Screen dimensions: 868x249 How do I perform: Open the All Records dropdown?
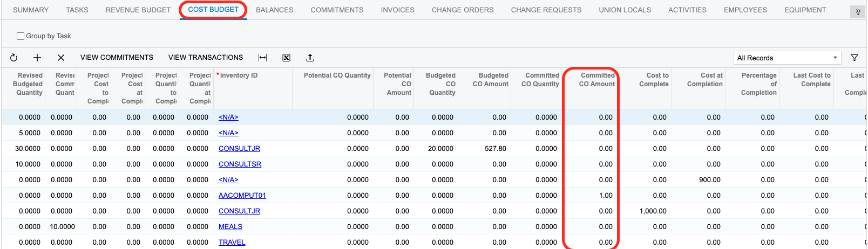(787, 58)
